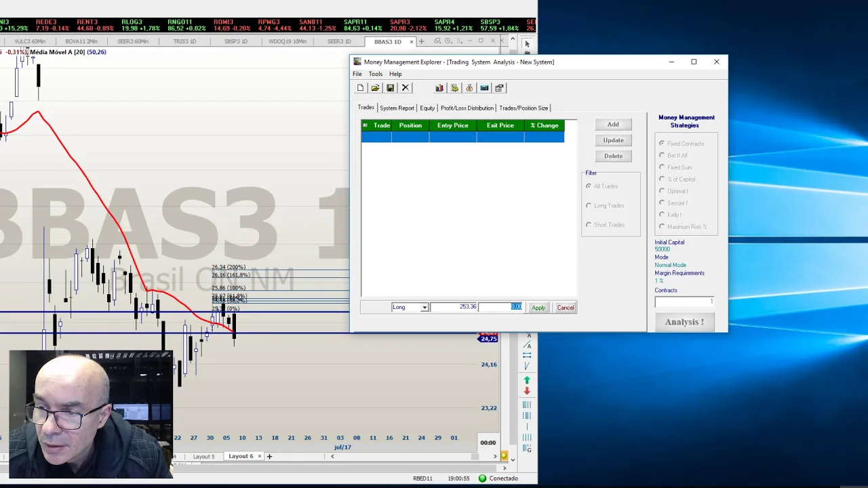The width and height of the screenshot is (868, 488).
Task: Switch to the SBSP3 1D chart tab
Action: [236, 41]
